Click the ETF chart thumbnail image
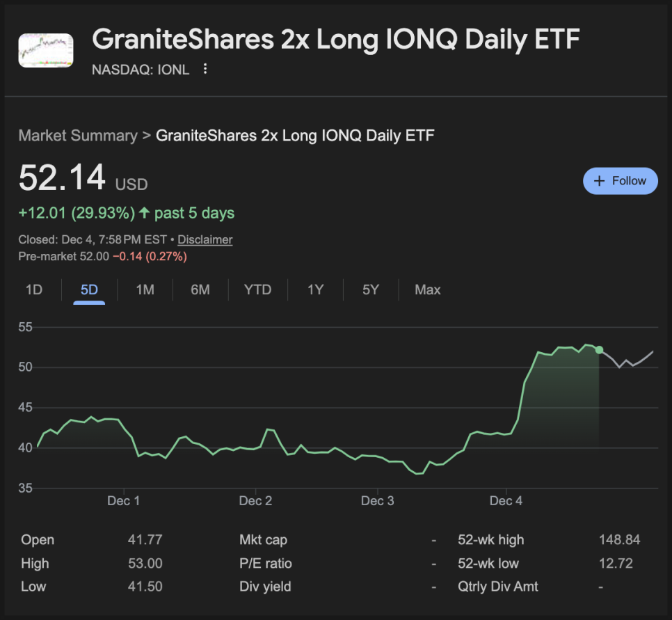Viewport: 672px width, 620px height. (46, 50)
